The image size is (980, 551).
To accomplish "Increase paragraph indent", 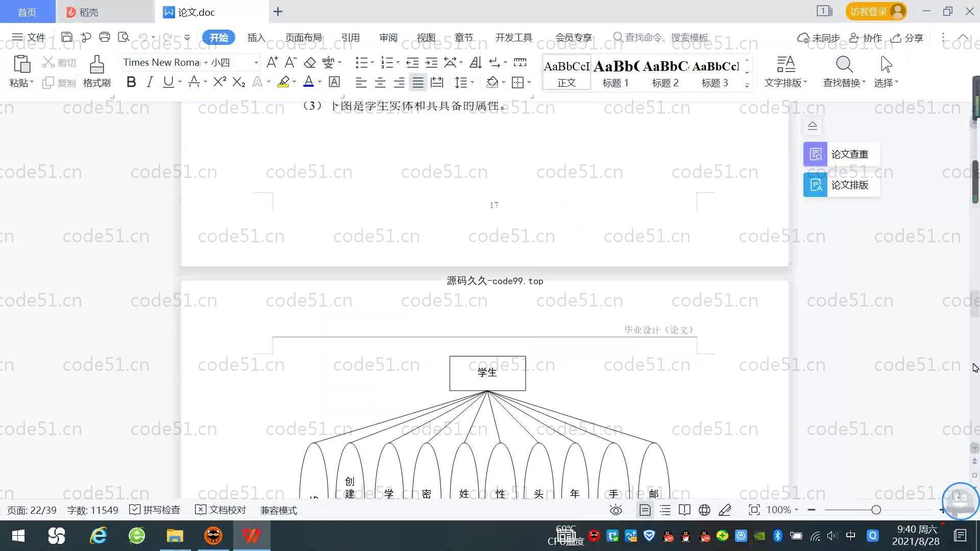I will pyautogui.click(x=431, y=62).
